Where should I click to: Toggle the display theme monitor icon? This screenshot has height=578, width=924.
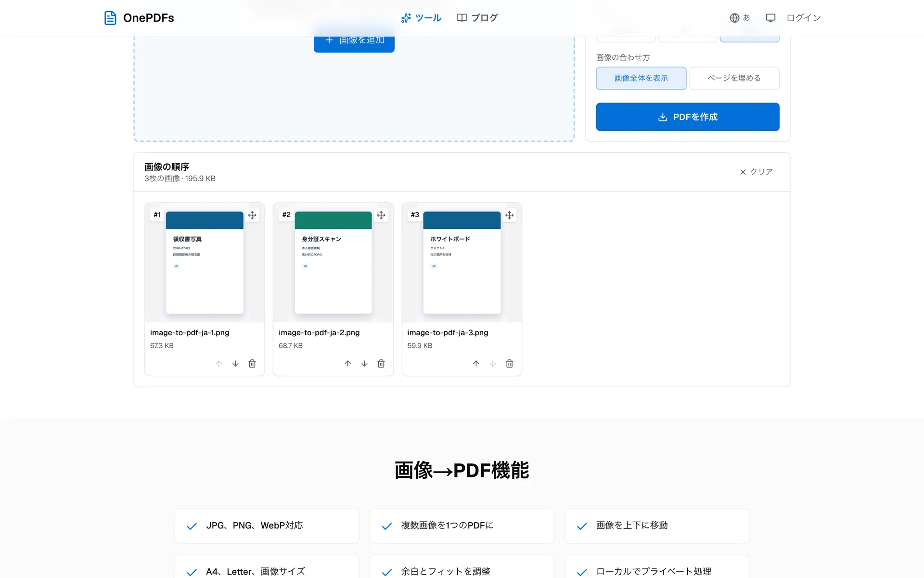770,18
